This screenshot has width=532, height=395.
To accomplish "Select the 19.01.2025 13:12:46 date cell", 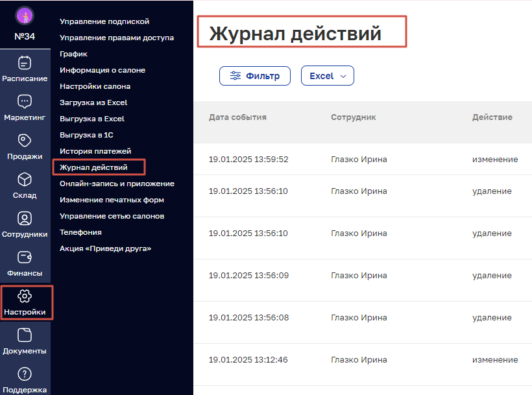I will pyautogui.click(x=248, y=360).
